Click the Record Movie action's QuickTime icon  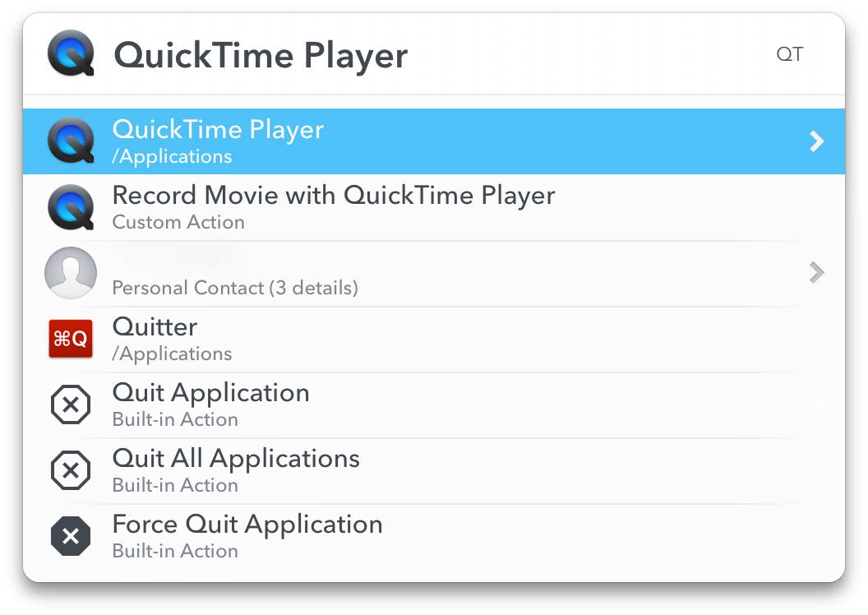[71, 207]
